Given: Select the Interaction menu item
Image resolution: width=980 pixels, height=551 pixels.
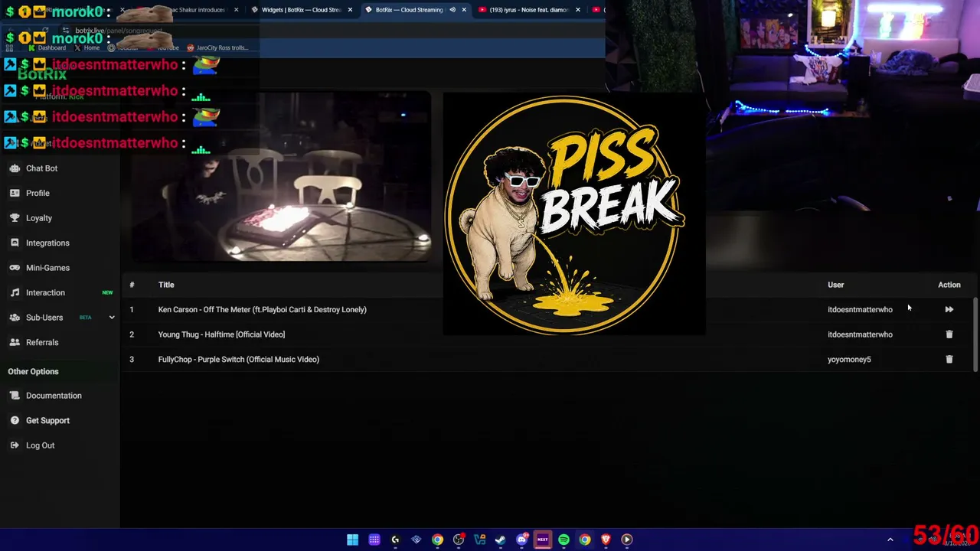Looking at the screenshot, I should pyautogui.click(x=45, y=292).
